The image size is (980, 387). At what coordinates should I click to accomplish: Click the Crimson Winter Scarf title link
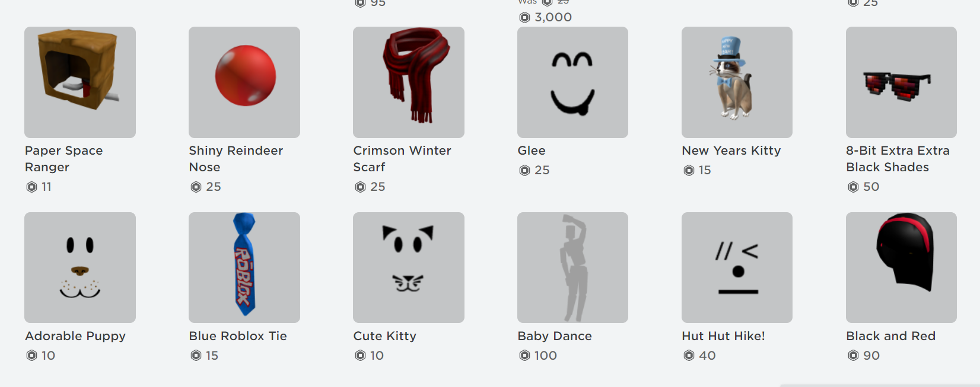[x=402, y=159]
